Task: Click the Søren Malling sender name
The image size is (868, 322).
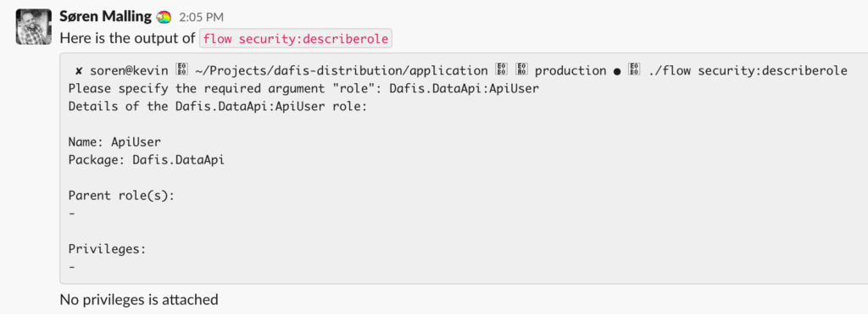Action: (x=105, y=17)
